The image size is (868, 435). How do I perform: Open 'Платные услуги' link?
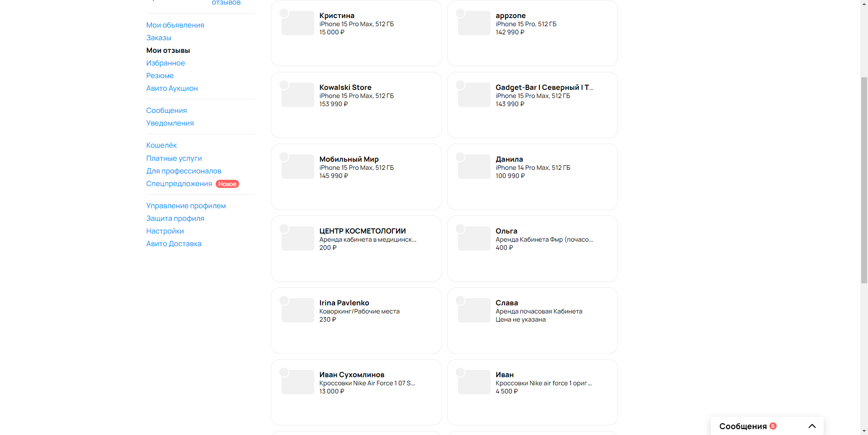pyautogui.click(x=174, y=158)
